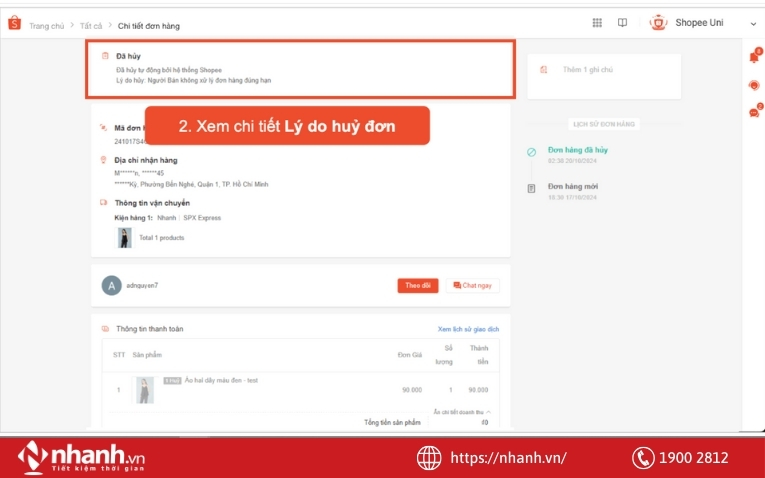
Task: Click shipping package product thumbnail
Action: pyautogui.click(x=124, y=237)
